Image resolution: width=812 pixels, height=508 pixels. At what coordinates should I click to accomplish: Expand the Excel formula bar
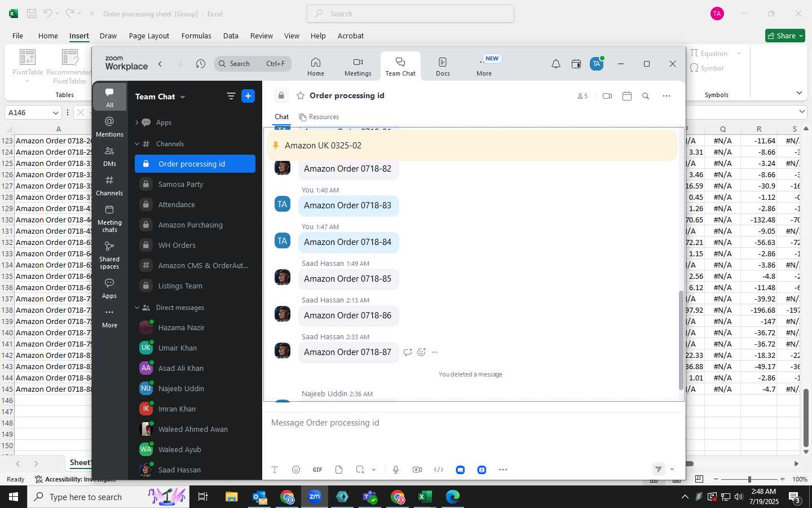(802, 112)
